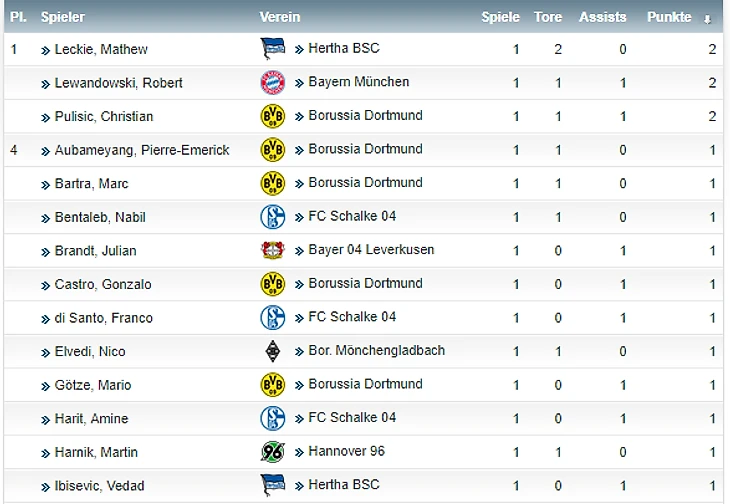Image resolution: width=730 pixels, height=504 pixels.
Task: Click the Bor. Mönchengladbach club logo
Action: [272, 351]
